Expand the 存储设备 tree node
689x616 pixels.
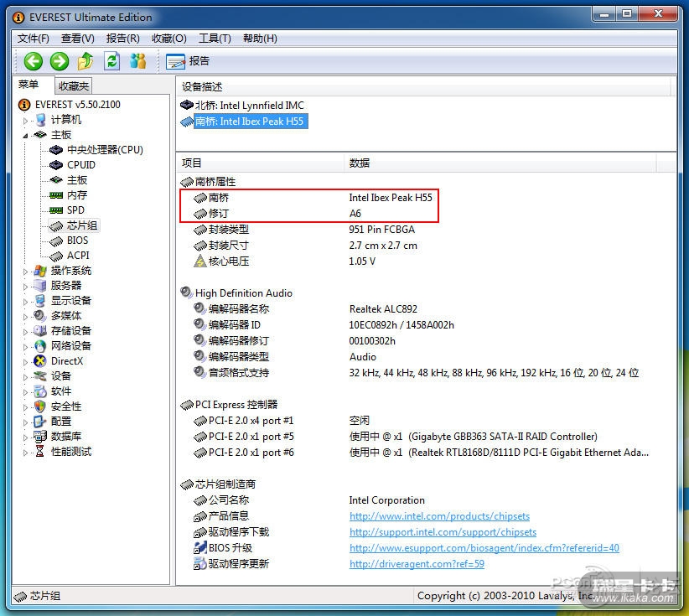point(25,332)
